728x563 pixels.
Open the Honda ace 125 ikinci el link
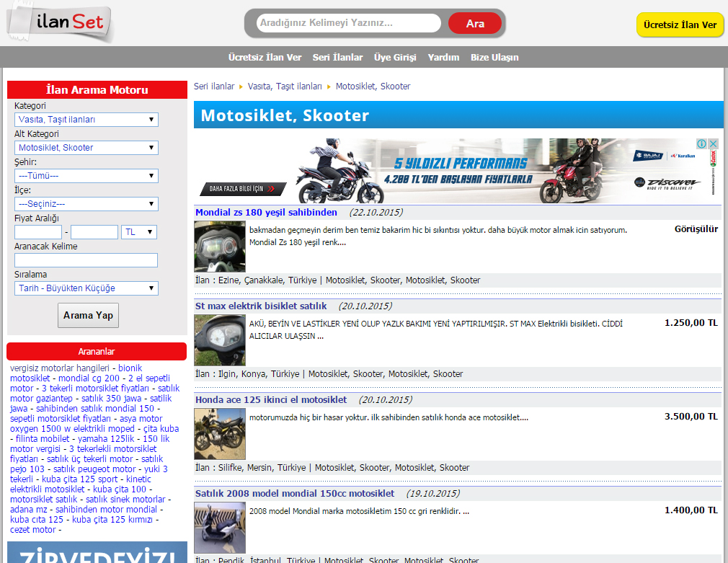(x=271, y=399)
